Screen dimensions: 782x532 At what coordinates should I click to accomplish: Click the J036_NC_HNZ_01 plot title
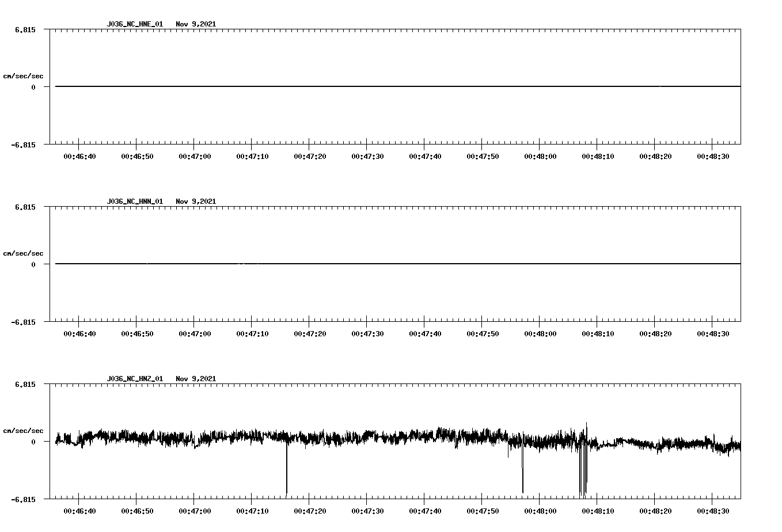tap(135, 379)
